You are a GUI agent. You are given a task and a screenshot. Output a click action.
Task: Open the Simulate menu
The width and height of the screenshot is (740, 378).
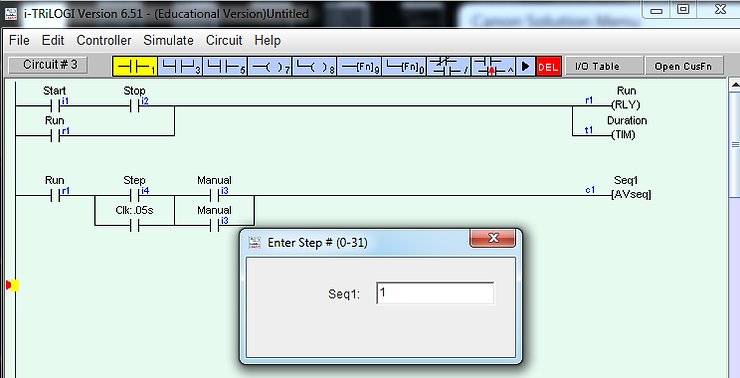(x=168, y=41)
